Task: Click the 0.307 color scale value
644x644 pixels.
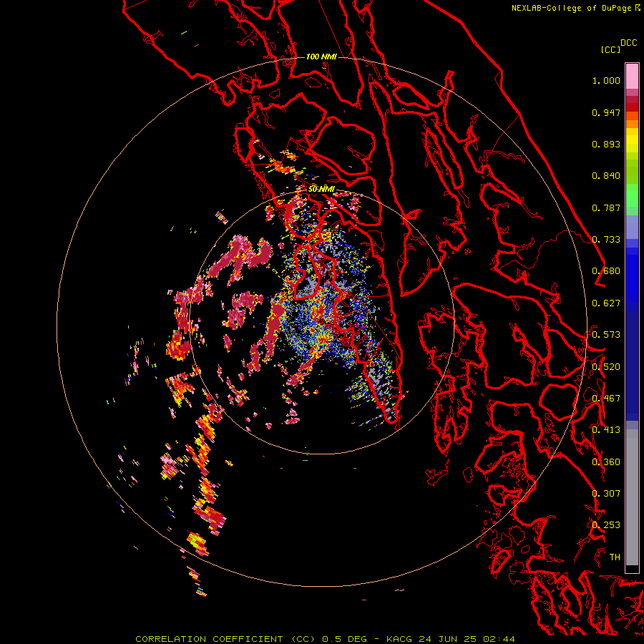Action: 606,494
